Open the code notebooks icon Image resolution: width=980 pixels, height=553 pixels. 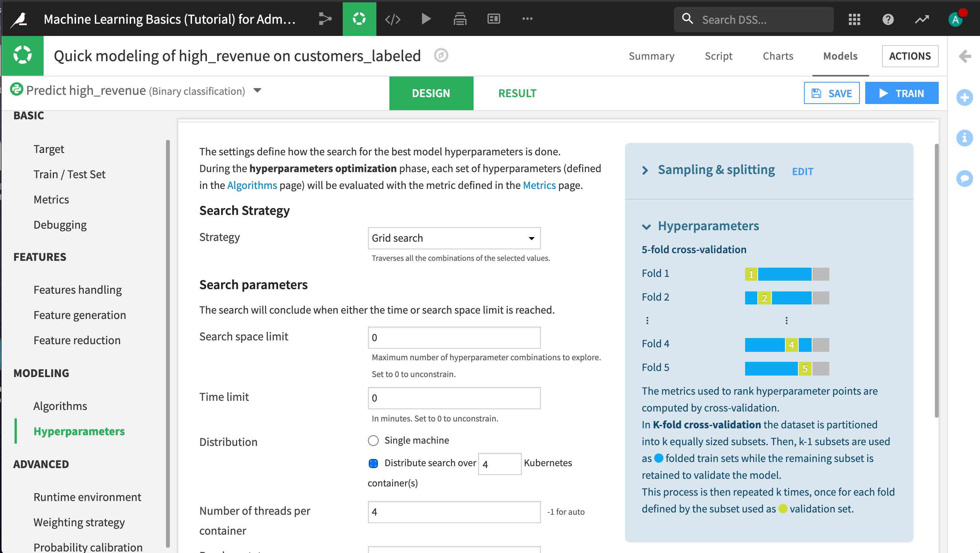(392, 19)
